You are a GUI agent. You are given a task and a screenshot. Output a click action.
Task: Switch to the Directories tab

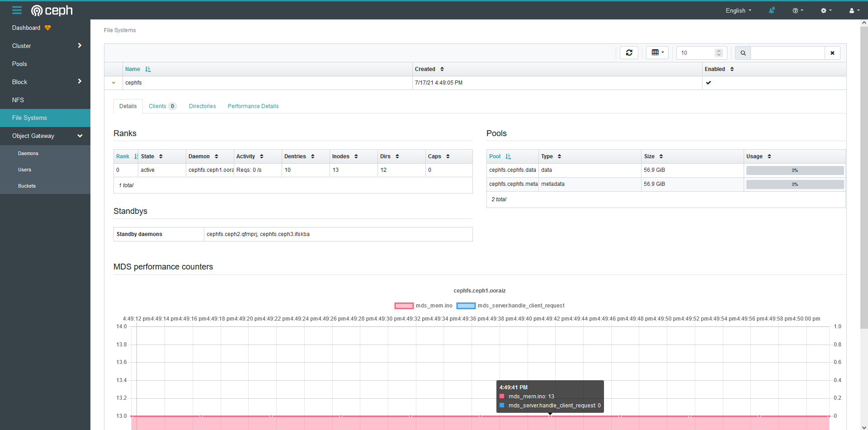click(x=203, y=106)
